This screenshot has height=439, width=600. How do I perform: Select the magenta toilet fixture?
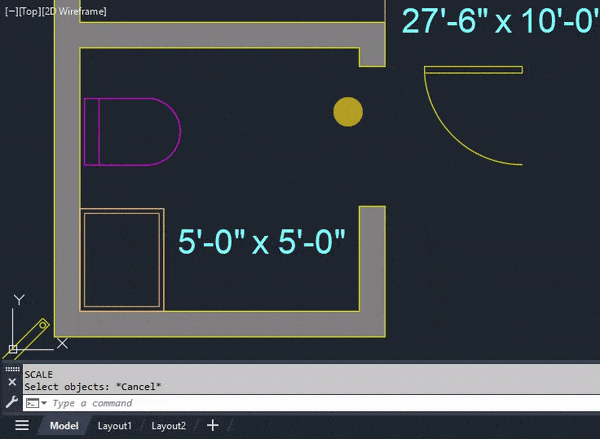[x=132, y=132]
